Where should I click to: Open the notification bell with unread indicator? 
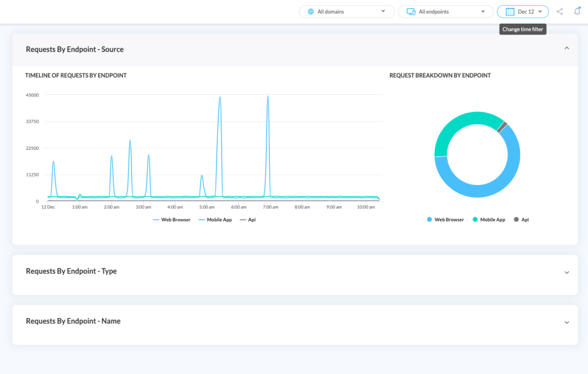click(578, 11)
